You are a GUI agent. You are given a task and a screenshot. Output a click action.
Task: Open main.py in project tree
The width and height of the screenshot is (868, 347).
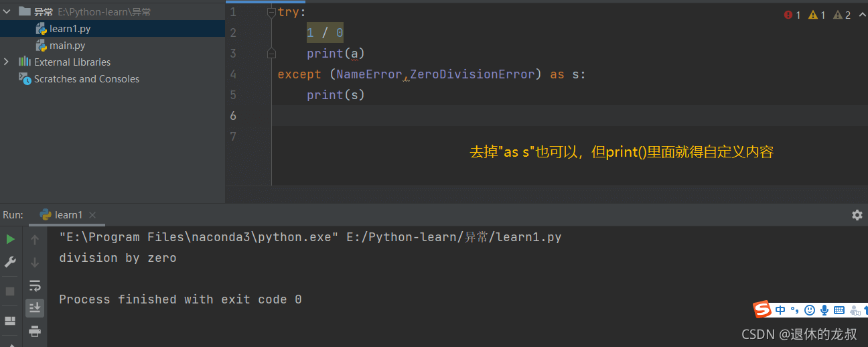(x=67, y=46)
